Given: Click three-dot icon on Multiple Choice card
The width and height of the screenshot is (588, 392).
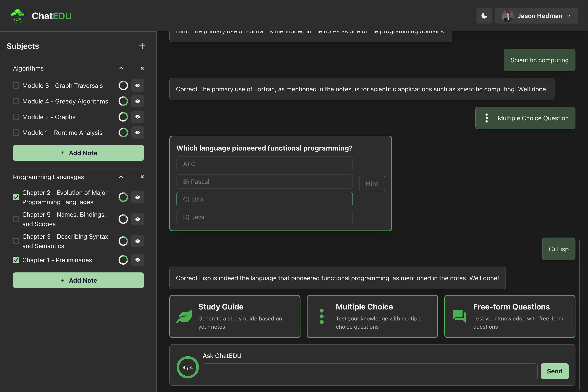Looking at the screenshot, I should 321,316.
